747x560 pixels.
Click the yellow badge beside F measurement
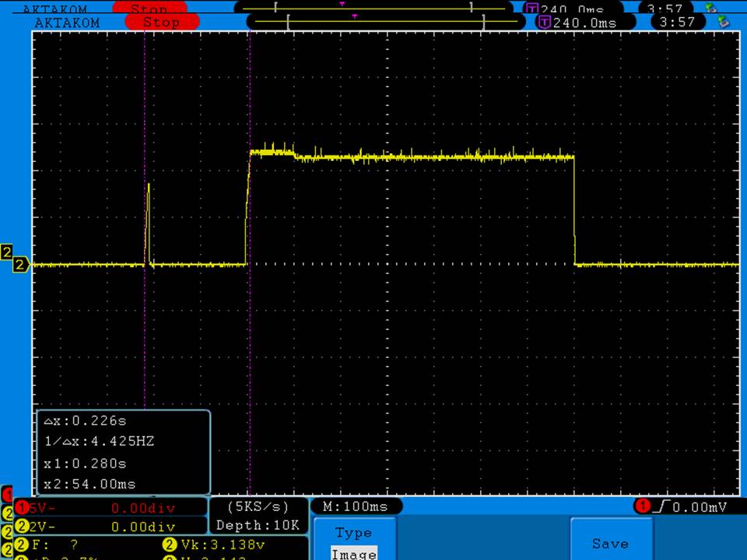click(22, 544)
